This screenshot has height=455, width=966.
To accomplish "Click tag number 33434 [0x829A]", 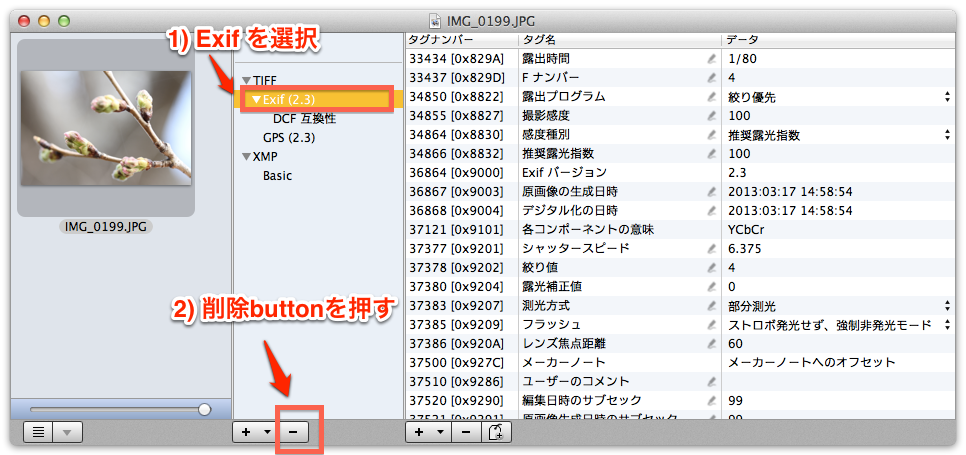I will pos(457,59).
